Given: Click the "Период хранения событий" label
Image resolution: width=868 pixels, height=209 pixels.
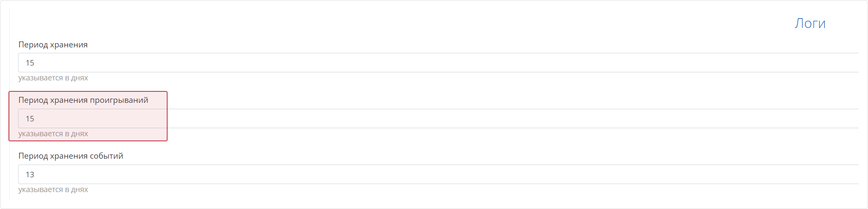Looking at the screenshot, I should tap(71, 156).
